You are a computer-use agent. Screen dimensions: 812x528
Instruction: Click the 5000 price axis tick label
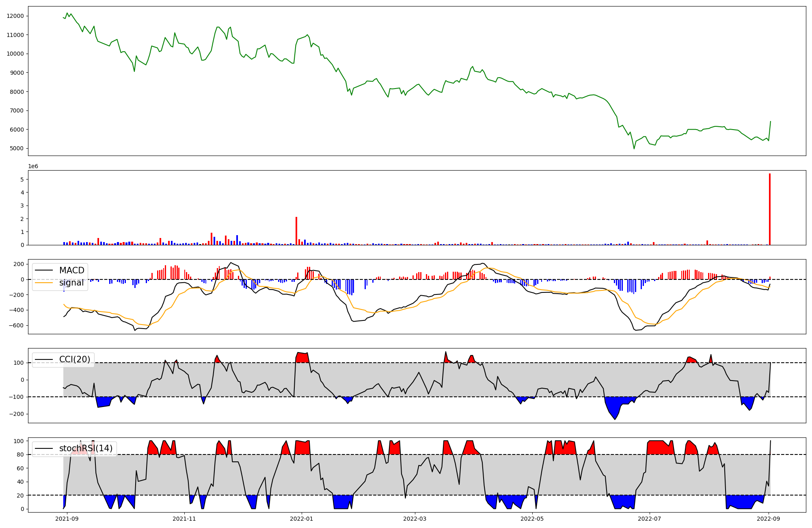(17, 149)
